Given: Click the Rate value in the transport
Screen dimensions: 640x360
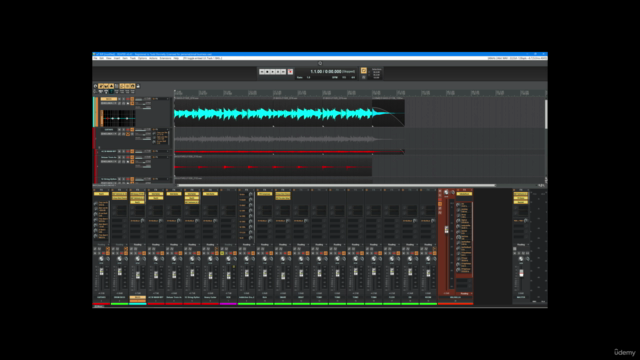Looking at the screenshot, I should [309, 77].
